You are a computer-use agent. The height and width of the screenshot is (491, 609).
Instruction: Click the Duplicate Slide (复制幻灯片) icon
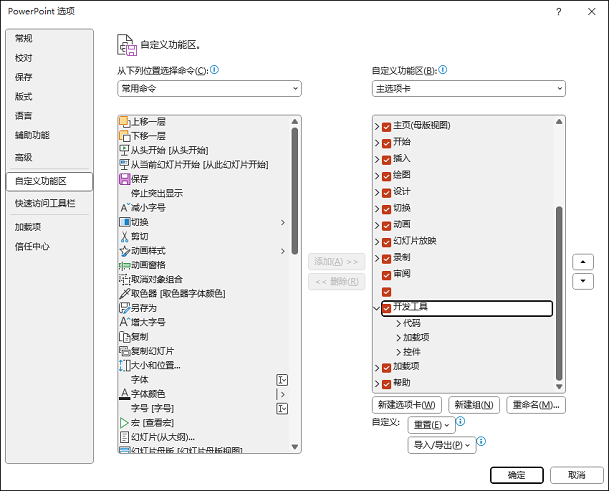[124, 351]
